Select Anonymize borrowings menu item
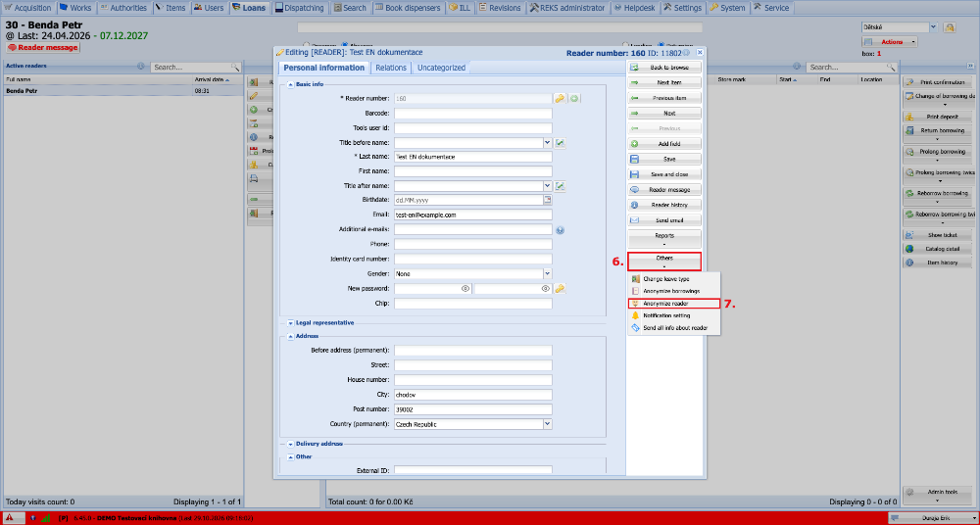Viewport: 980px width, 525px height. (674, 291)
